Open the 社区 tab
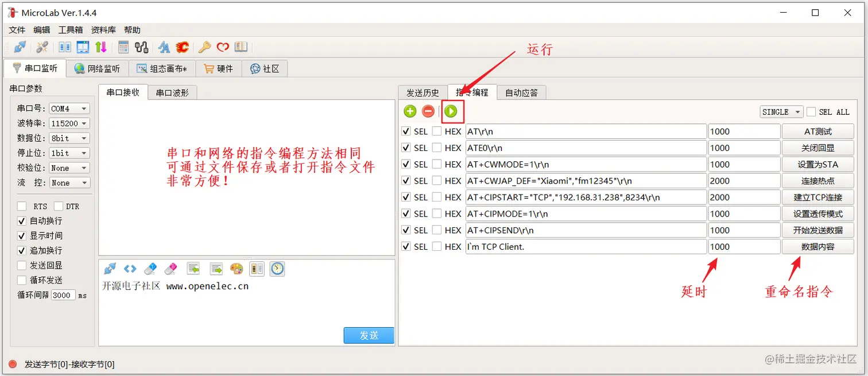Screen dimensions: 868x376 (265, 68)
